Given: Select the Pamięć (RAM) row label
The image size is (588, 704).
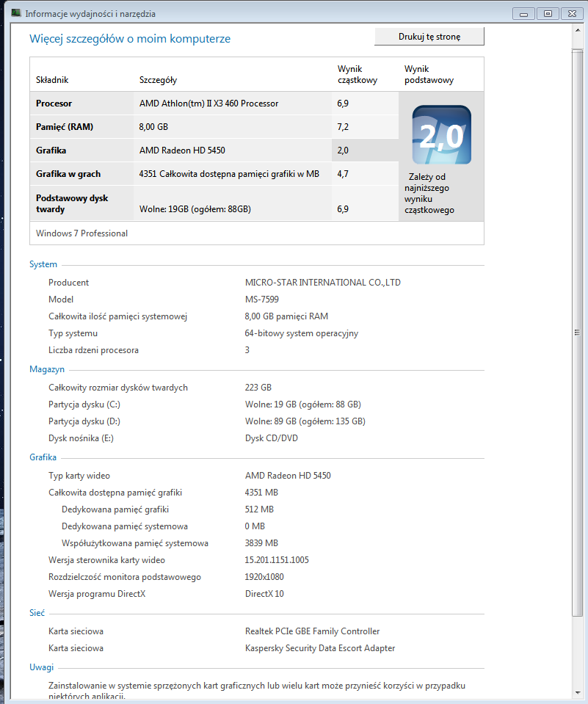Looking at the screenshot, I should (x=65, y=127).
